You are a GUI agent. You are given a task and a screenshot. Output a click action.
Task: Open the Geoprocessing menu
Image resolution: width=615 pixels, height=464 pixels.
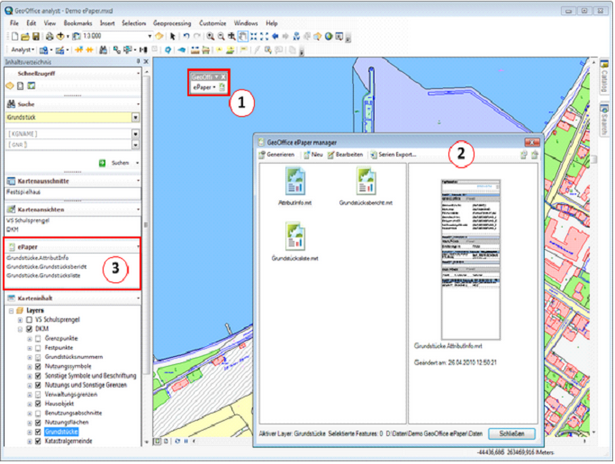(x=167, y=21)
